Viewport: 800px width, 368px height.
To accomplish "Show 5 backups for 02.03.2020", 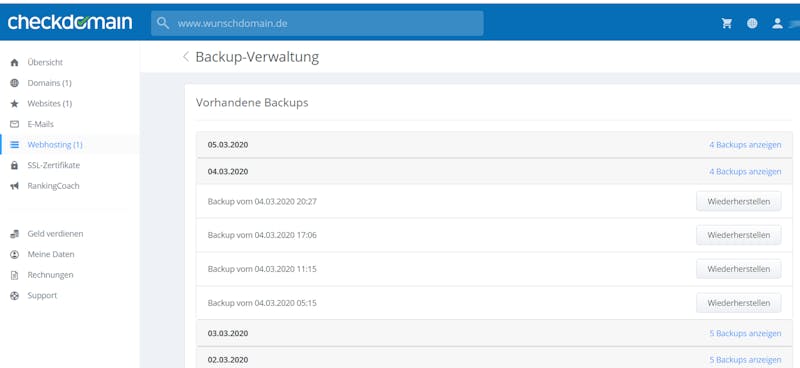I will pos(745,360).
